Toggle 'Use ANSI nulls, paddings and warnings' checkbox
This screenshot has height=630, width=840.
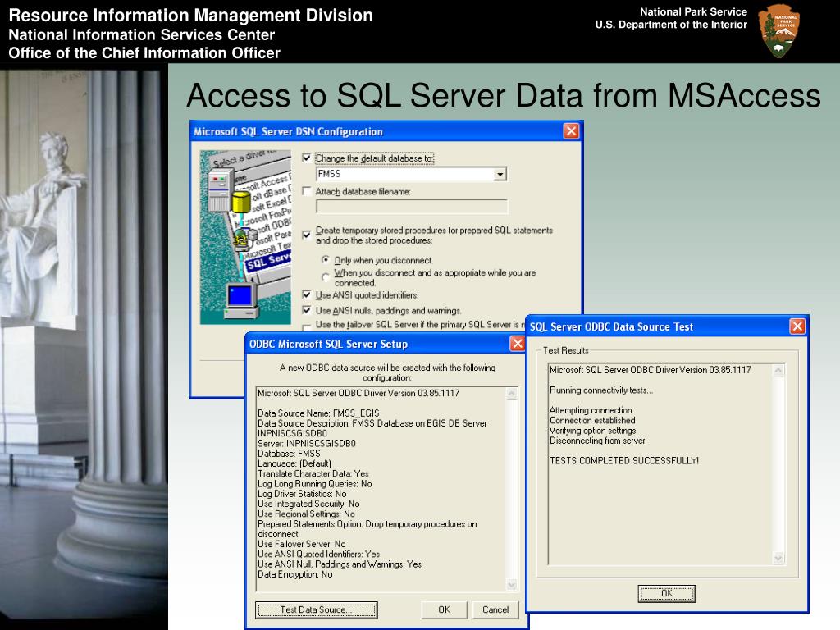click(307, 309)
